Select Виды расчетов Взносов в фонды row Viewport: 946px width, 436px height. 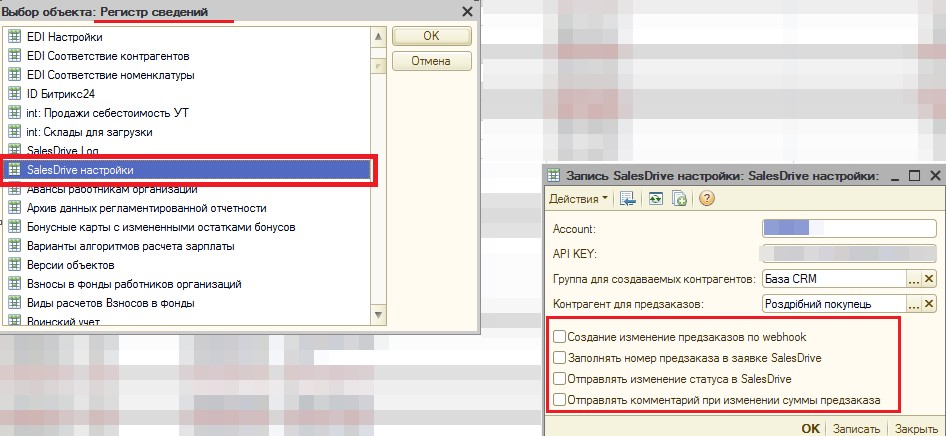tap(186, 303)
